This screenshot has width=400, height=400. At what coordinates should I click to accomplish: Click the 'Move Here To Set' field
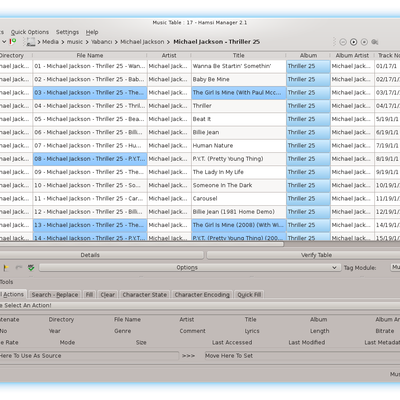(302, 356)
